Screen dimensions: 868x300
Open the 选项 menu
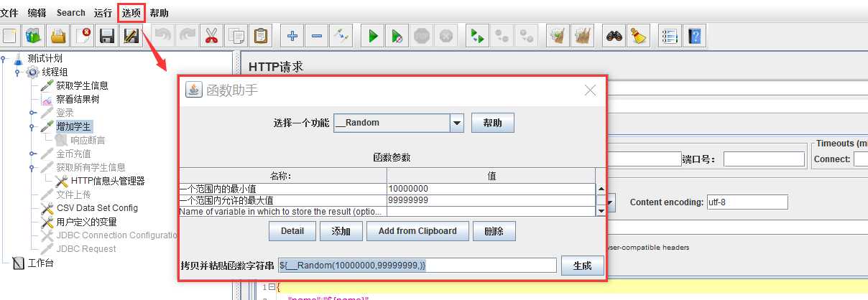[x=131, y=12]
